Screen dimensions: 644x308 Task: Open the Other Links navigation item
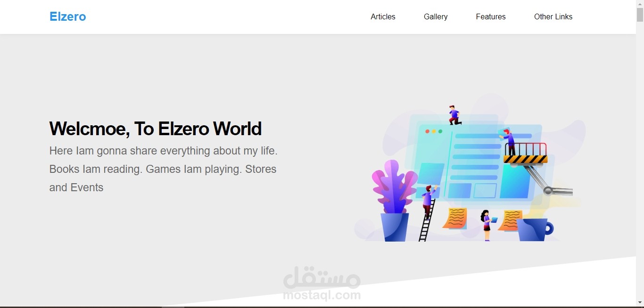[553, 16]
